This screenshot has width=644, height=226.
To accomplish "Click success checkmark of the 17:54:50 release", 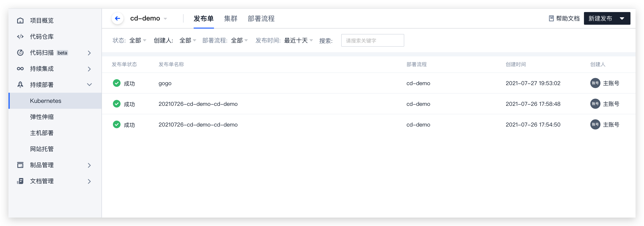I will (x=116, y=125).
